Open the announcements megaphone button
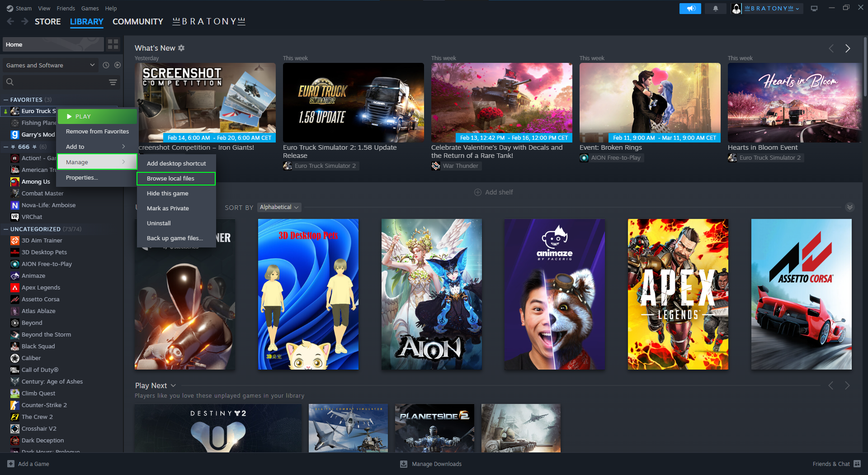Screen dimensions: 868x475 click(690, 9)
